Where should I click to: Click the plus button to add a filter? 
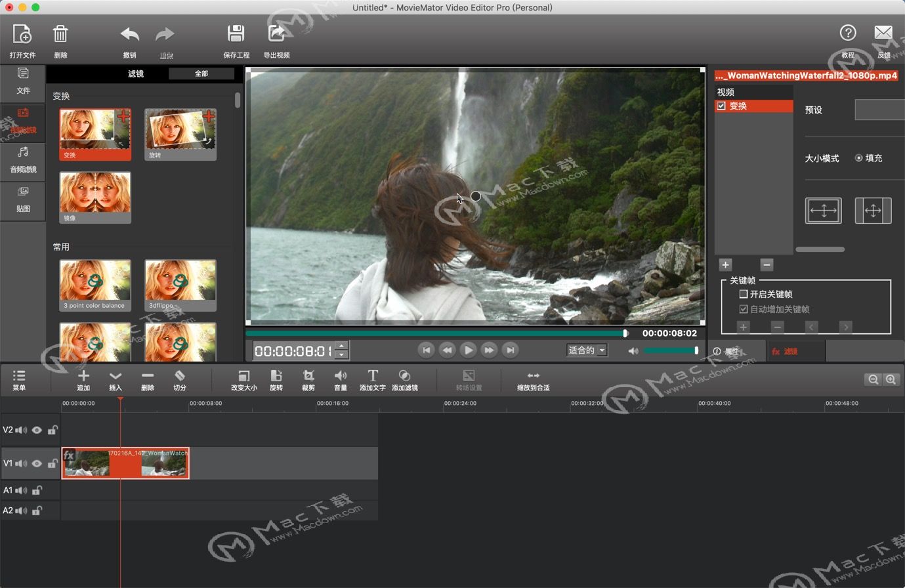point(725,265)
